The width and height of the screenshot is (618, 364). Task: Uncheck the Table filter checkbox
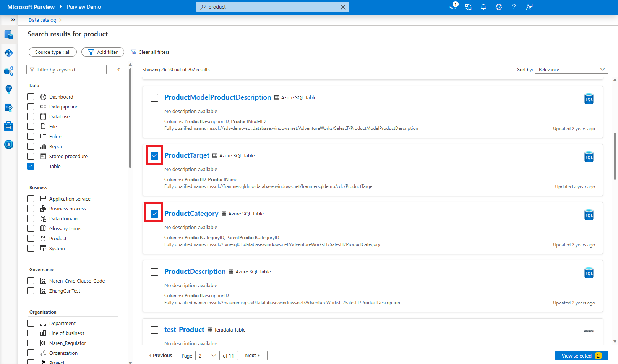[x=31, y=166]
